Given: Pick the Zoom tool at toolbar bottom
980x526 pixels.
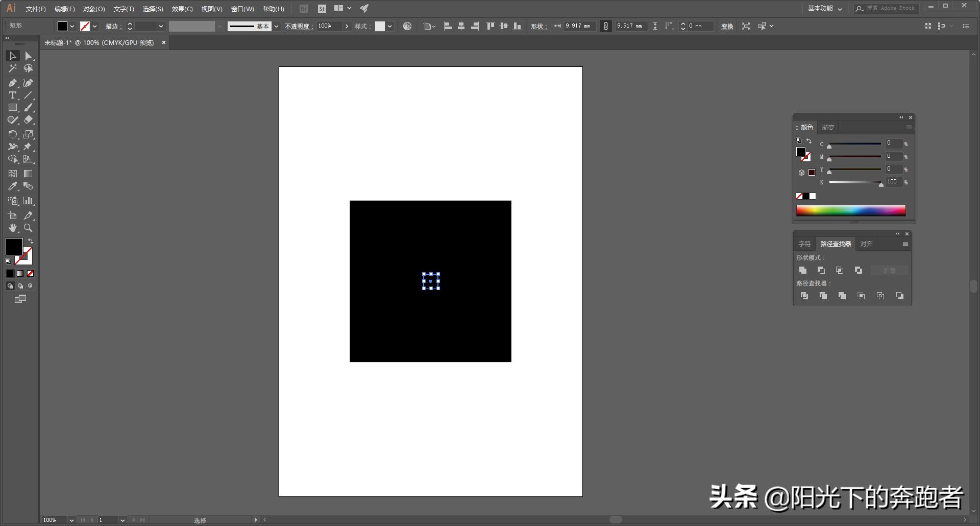Looking at the screenshot, I should (x=29, y=228).
